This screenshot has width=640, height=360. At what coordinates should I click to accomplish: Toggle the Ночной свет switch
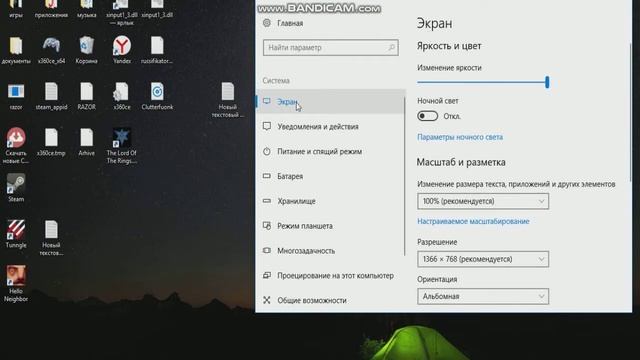[427, 116]
